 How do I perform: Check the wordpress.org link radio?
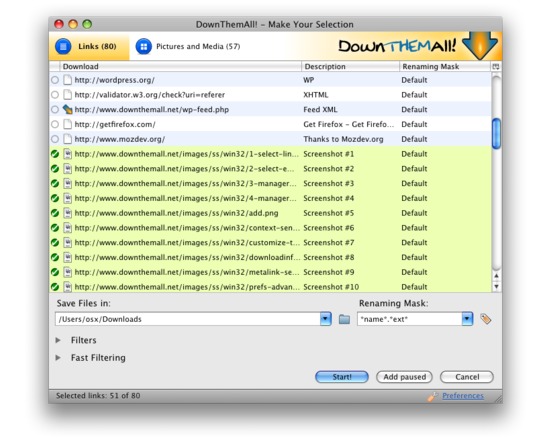click(x=55, y=80)
